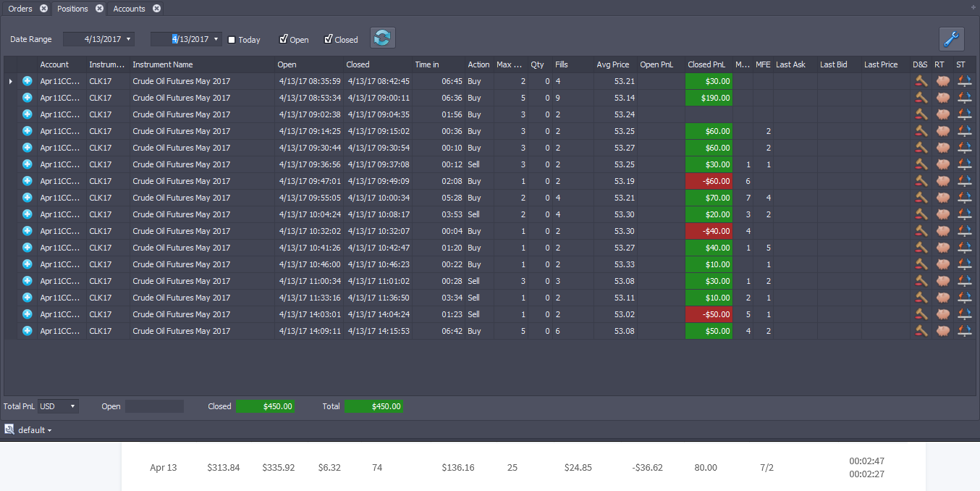Toggle the Today checkbox
Image resolution: width=980 pixels, height=491 pixels.
tap(232, 40)
